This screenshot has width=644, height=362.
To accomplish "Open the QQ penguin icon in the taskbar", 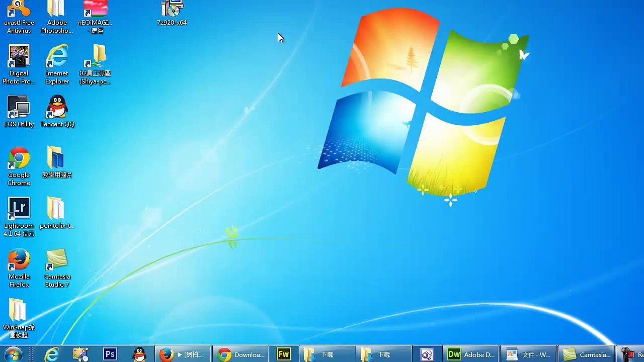I will click(139, 354).
